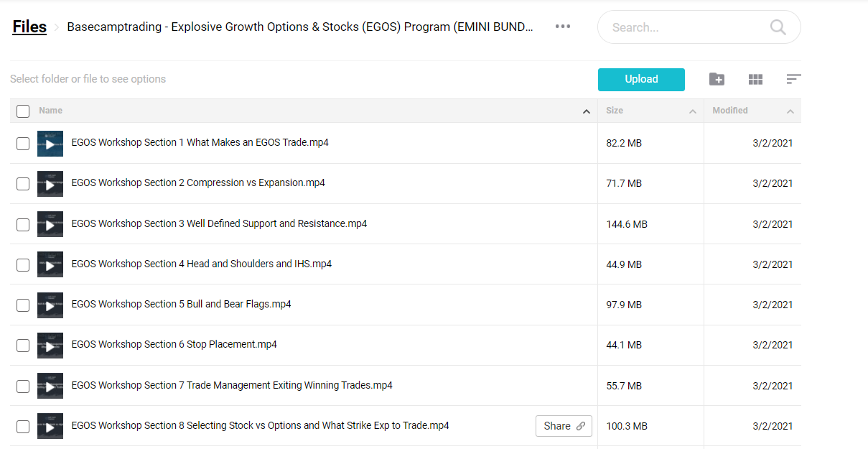Click the search magnifier icon
Viewport: 868px width, 449px height.
pos(778,27)
